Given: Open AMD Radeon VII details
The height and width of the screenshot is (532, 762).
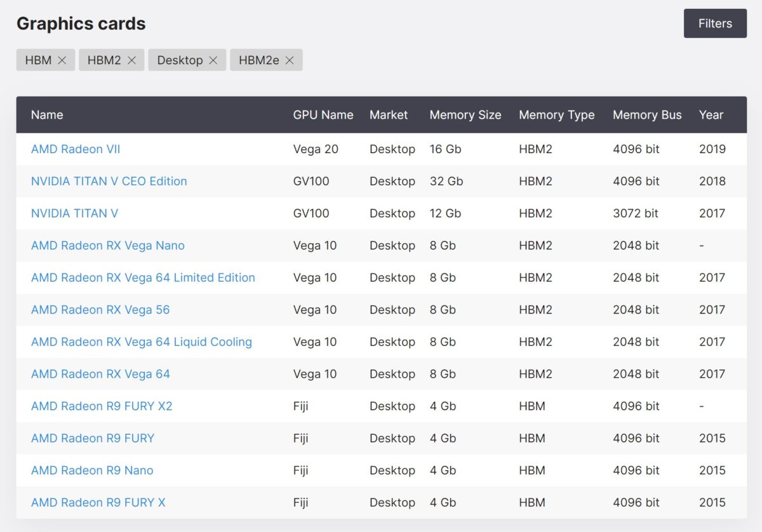Looking at the screenshot, I should pos(76,149).
